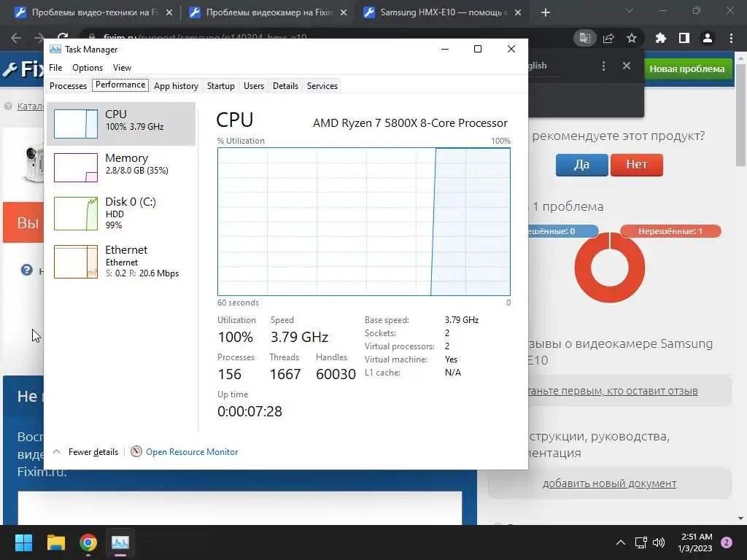Screen dimensions: 747x560
Task: Switch to the App history tab
Action: [176, 86]
